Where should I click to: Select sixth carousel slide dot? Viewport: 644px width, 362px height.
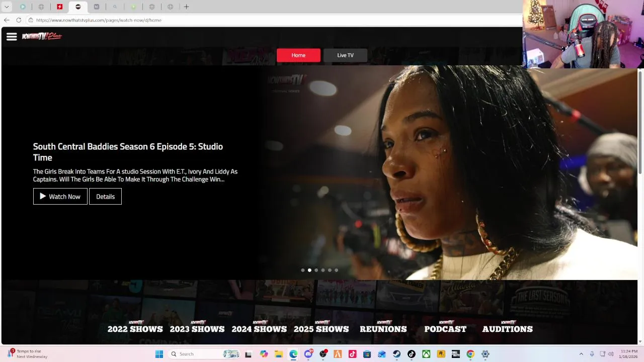tap(336, 270)
